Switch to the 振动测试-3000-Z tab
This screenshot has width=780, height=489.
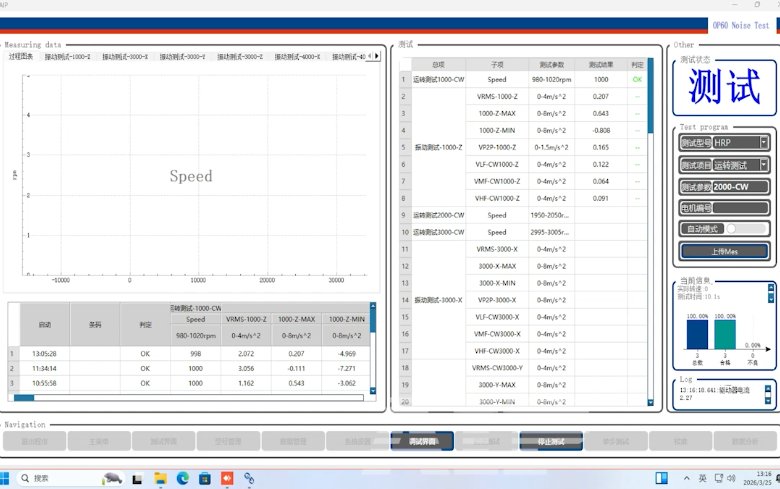[x=240, y=57]
